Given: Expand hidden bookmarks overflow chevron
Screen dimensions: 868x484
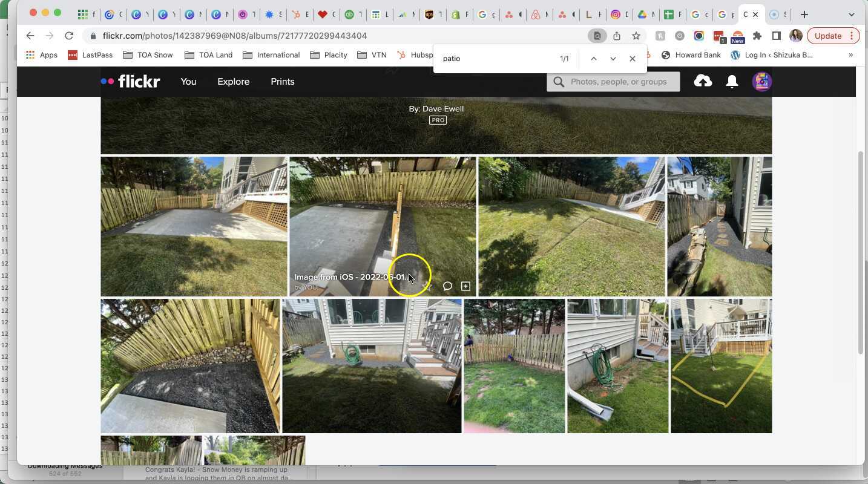Looking at the screenshot, I should point(850,55).
